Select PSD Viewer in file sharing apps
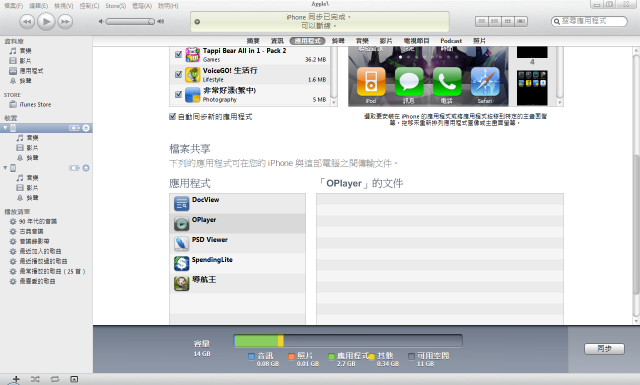This screenshot has height=385, width=640. click(238, 243)
